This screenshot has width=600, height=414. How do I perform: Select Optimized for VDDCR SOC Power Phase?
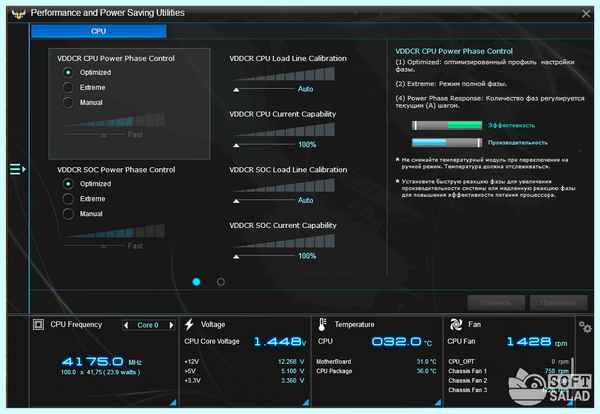tap(68, 184)
